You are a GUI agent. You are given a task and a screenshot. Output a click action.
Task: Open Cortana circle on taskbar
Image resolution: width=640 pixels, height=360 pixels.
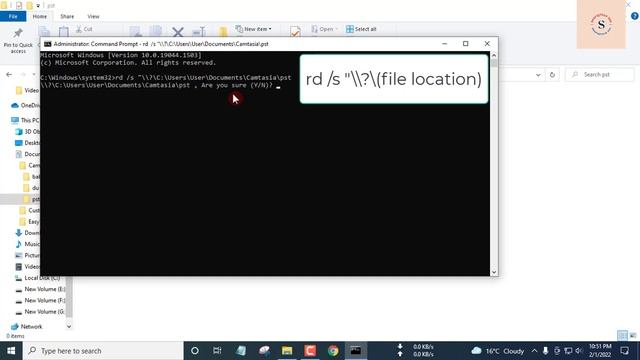click(195, 351)
